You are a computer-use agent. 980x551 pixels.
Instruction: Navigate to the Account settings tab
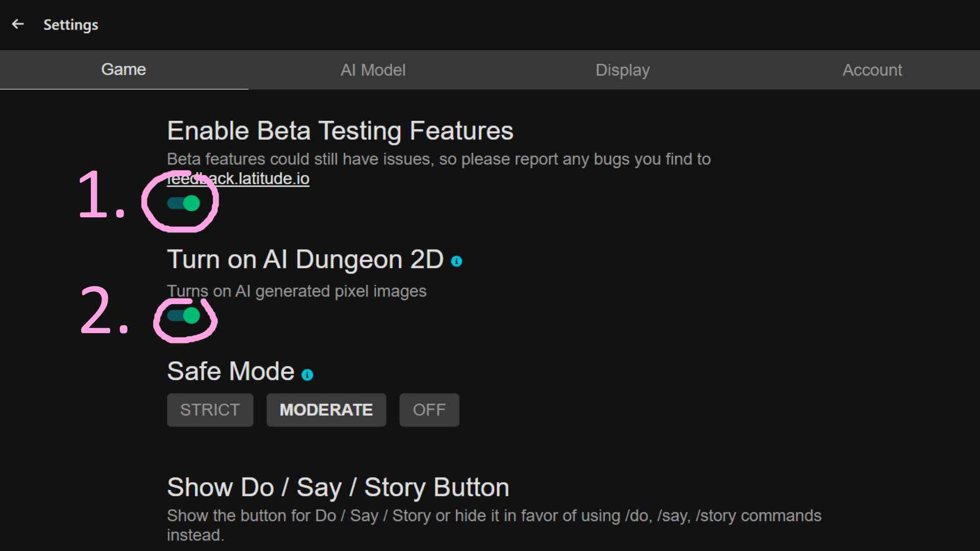pos(872,69)
